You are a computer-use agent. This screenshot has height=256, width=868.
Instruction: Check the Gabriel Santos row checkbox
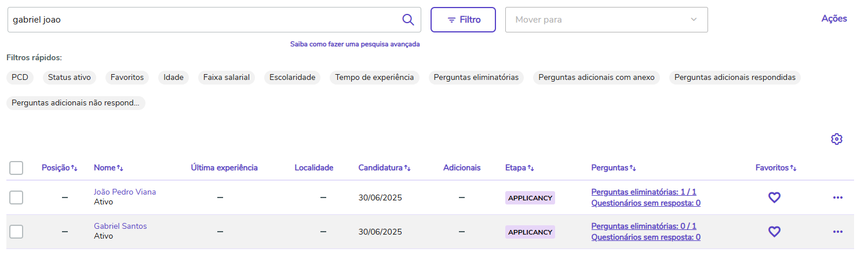pyautogui.click(x=16, y=232)
